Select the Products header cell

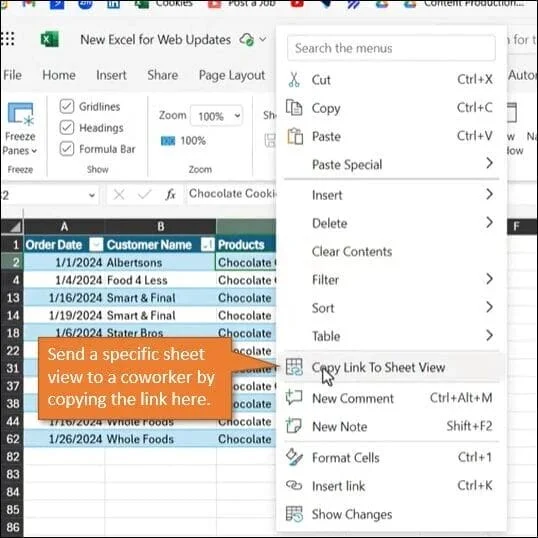click(x=246, y=245)
